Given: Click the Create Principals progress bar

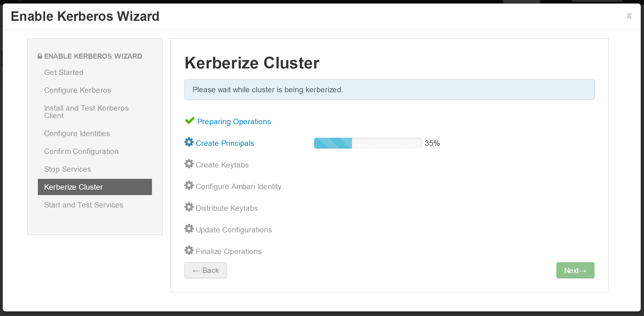Looking at the screenshot, I should (x=368, y=143).
